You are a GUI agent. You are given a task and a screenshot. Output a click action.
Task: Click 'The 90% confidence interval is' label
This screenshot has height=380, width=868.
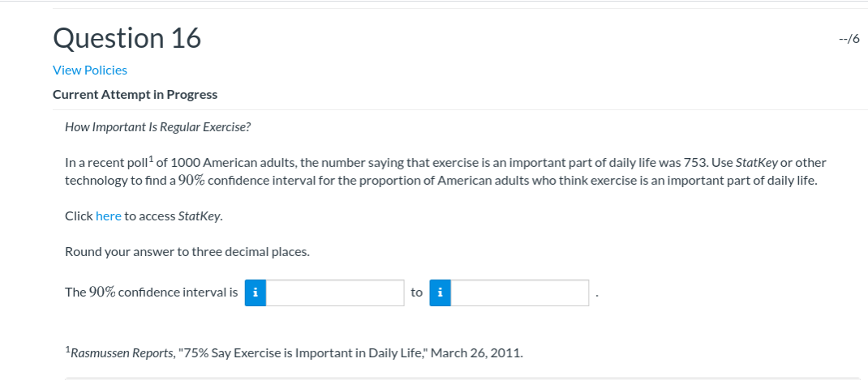151,292
